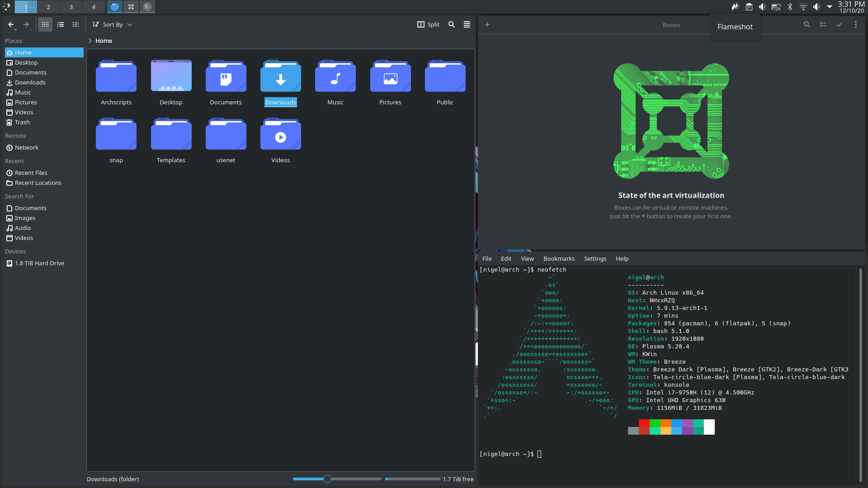Open Music in Places sidebar
The image size is (868, 488).
coord(44,92)
